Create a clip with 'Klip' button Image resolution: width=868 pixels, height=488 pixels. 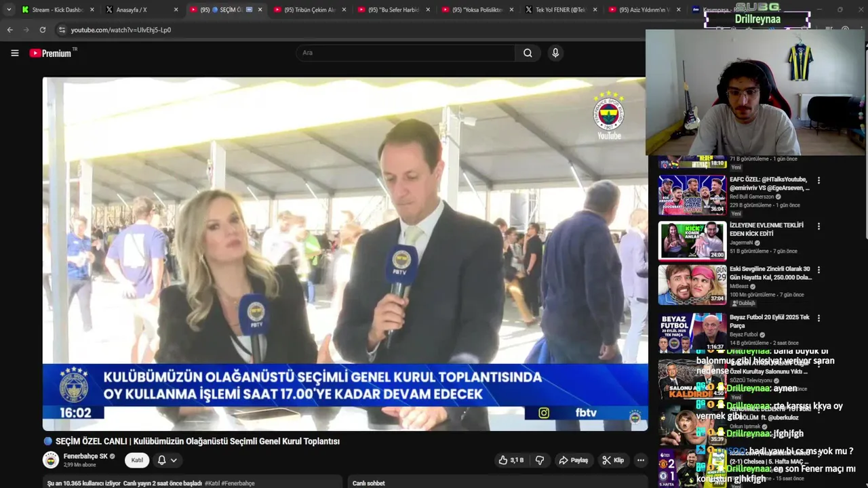click(x=613, y=460)
